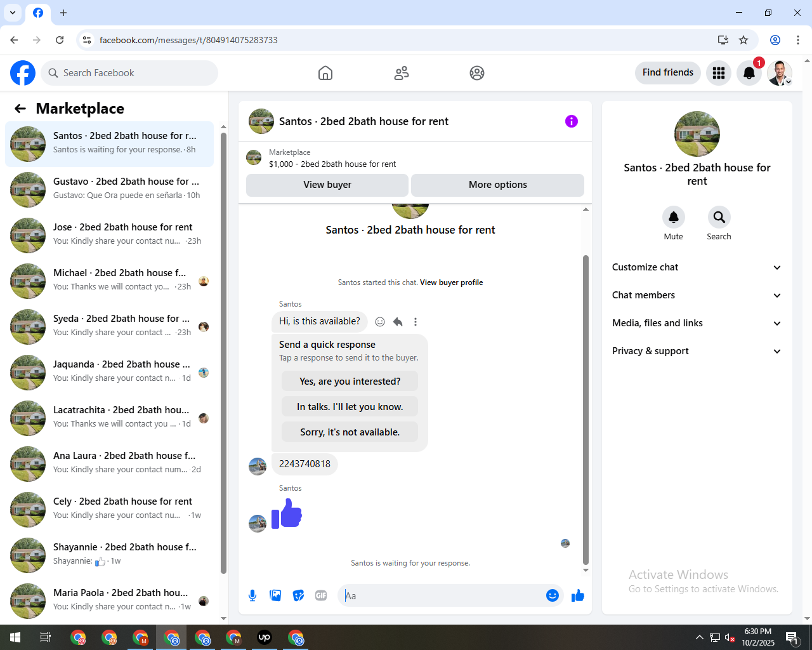Screen dimensions: 812x650
Task: Open the Ana Laura conversation
Action: tap(109, 463)
